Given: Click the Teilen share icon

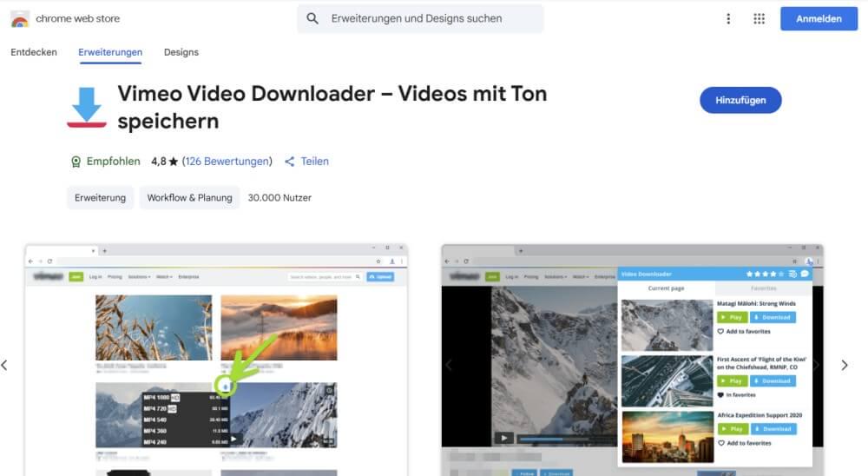Looking at the screenshot, I should coord(290,162).
